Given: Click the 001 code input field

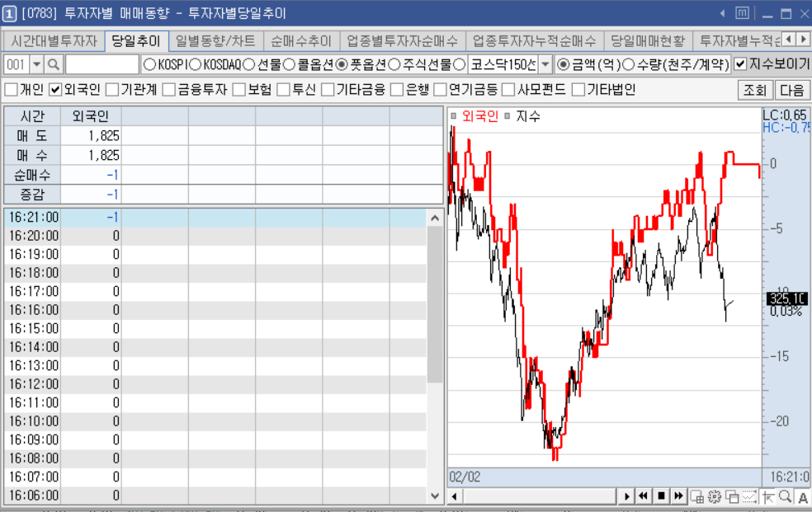Looking at the screenshot, I should (x=17, y=64).
